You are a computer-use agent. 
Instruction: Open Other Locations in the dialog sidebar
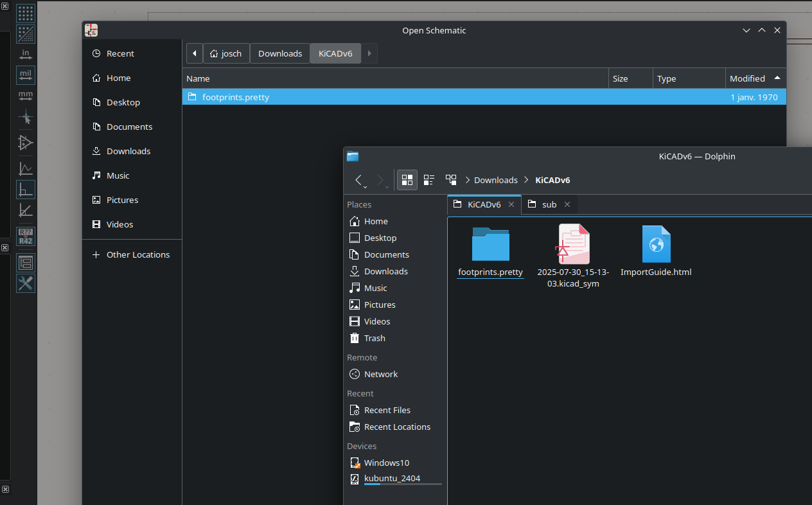[x=137, y=254]
